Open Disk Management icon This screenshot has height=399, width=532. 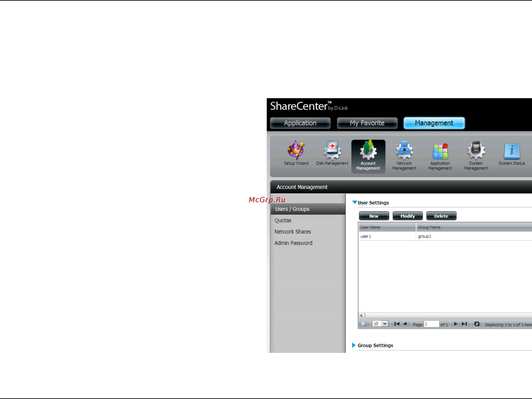point(332,153)
